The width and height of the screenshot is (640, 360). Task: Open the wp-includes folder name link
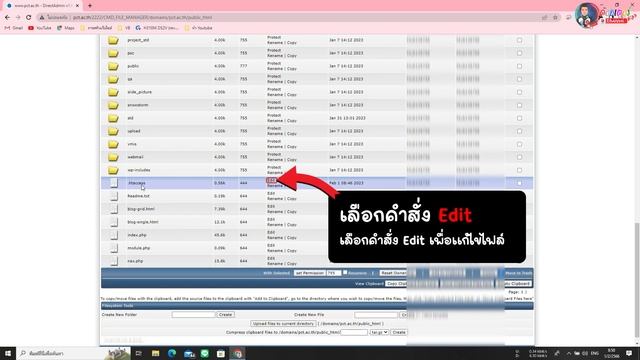point(139,170)
